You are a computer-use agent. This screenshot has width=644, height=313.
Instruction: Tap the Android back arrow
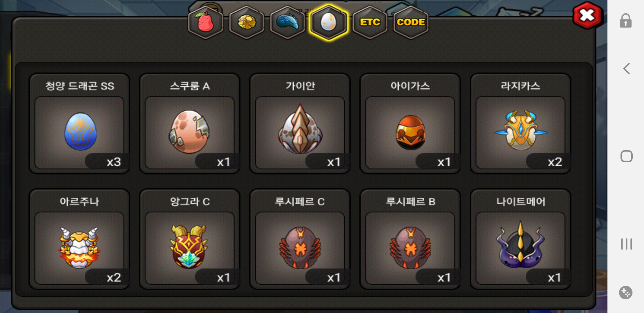coord(626,69)
